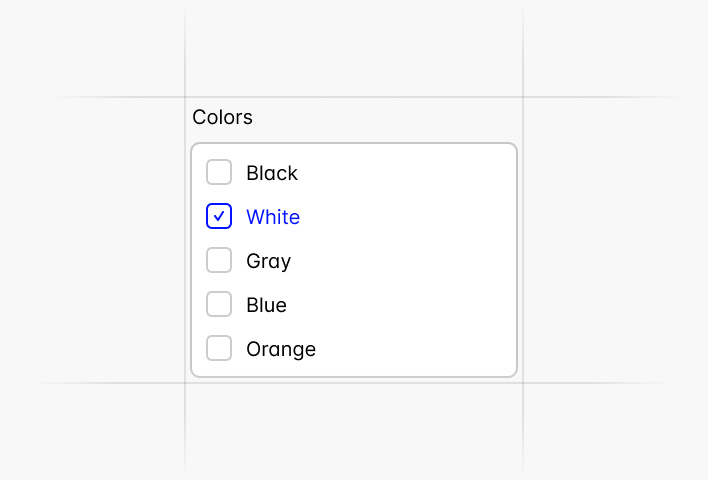708x480 pixels.
Task: Uncheck the White checkbox
Action: [x=219, y=217]
